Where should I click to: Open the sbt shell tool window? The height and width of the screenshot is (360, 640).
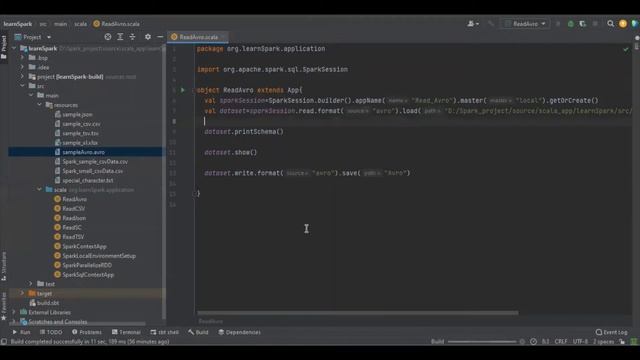click(x=164, y=332)
